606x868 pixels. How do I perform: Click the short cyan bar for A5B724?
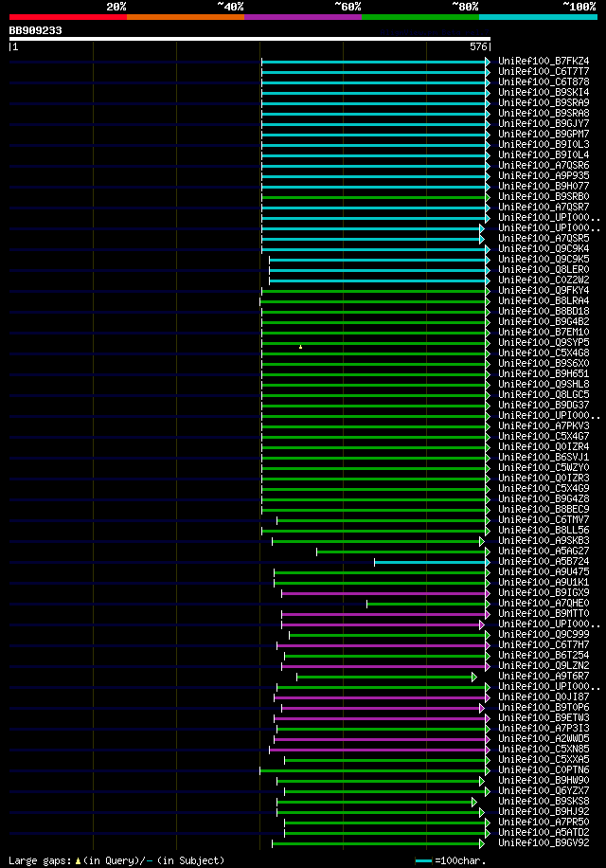tap(431, 563)
